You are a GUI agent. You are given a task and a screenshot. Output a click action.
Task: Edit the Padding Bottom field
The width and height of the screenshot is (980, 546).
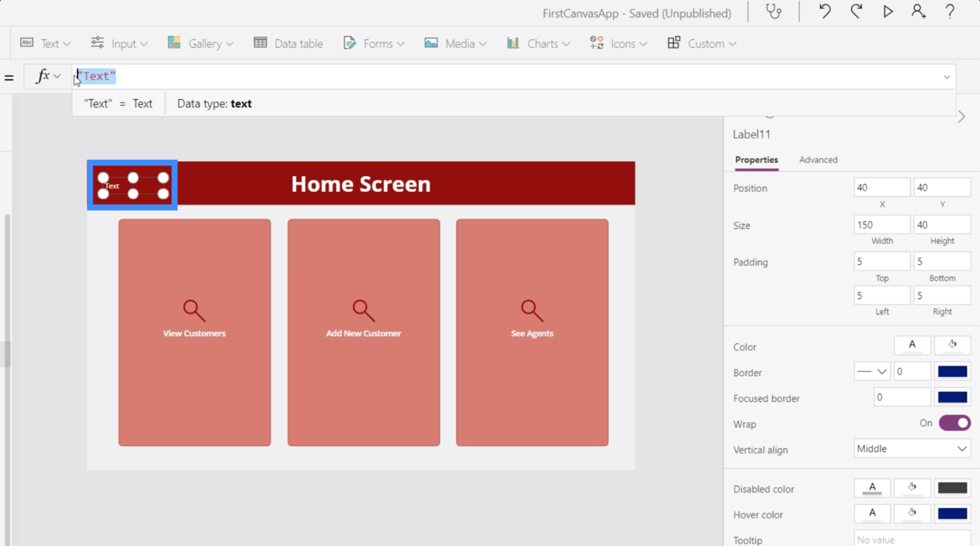pyautogui.click(x=942, y=261)
